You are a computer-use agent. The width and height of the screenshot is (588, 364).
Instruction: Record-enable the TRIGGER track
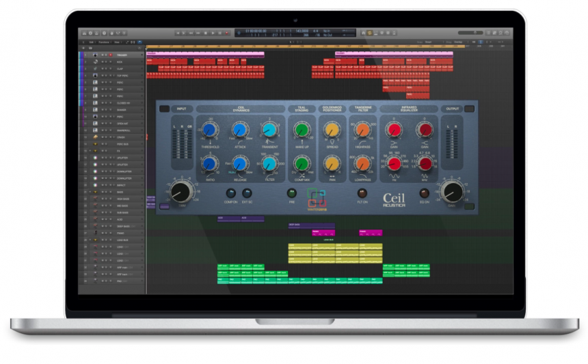click(x=111, y=55)
